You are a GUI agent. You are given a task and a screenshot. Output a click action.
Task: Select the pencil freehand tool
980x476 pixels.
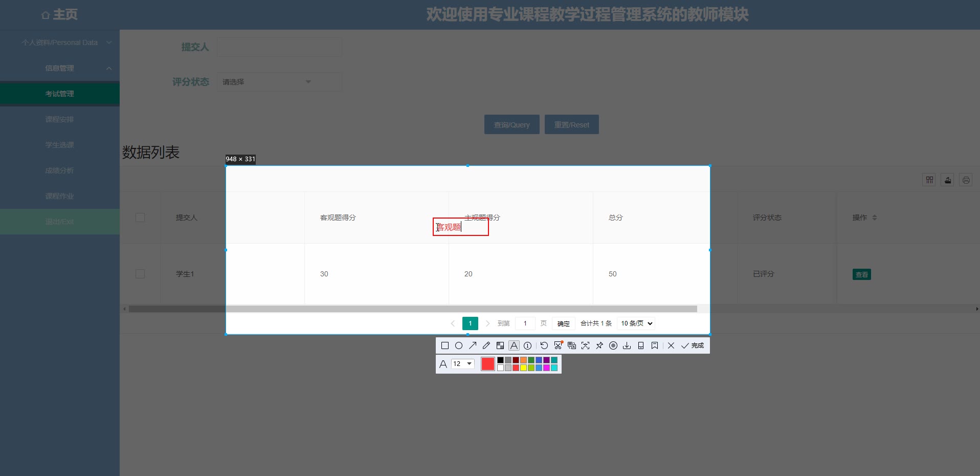click(x=486, y=345)
